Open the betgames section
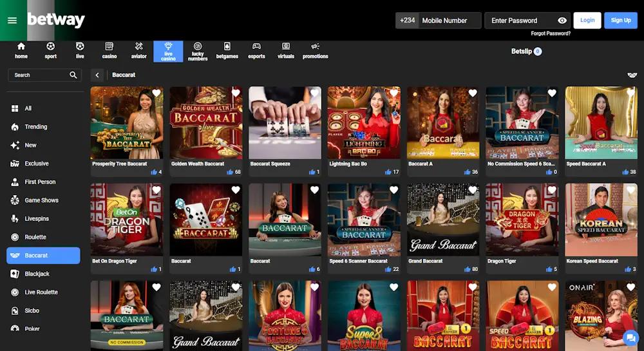 coord(227,51)
